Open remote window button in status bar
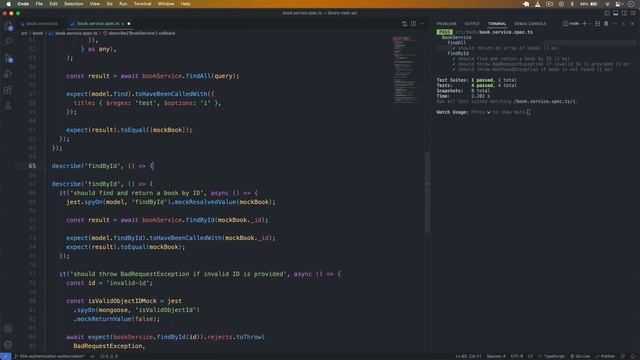Image resolution: width=640 pixels, height=360 pixels. pos(5,356)
